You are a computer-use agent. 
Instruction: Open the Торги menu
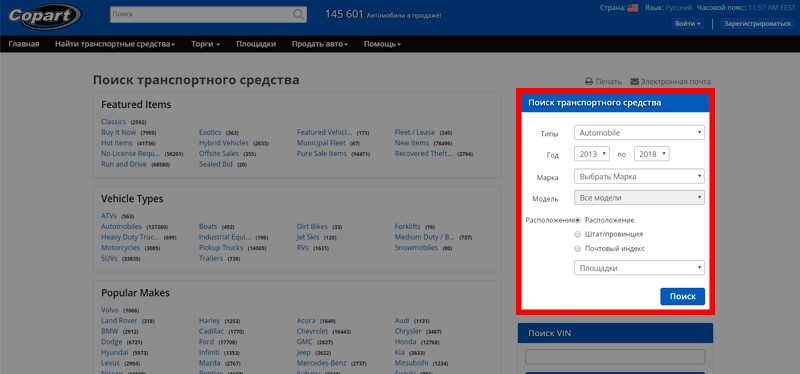(206, 44)
